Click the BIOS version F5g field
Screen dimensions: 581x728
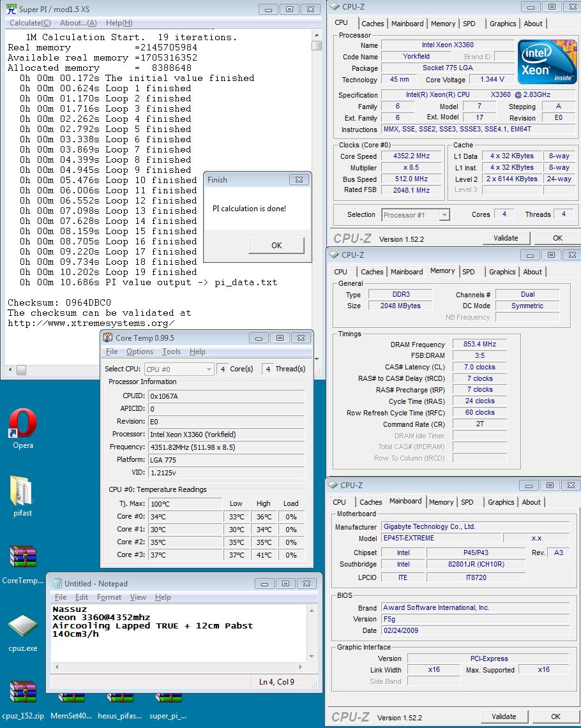(x=476, y=619)
